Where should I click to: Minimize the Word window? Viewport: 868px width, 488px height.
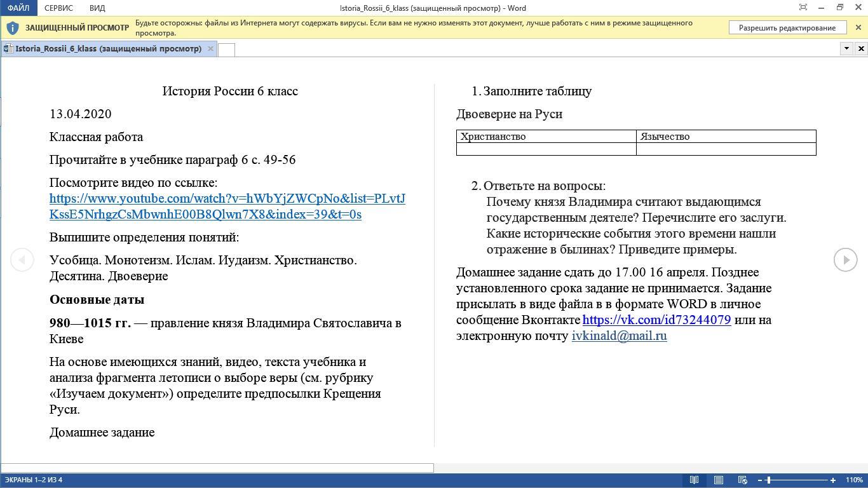point(822,8)
